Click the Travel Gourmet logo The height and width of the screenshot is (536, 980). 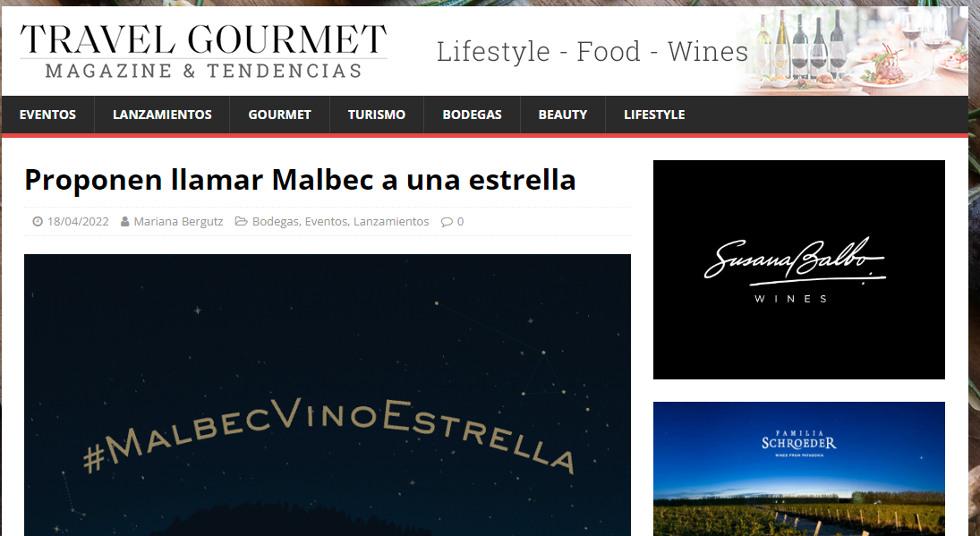click(204, 51)
